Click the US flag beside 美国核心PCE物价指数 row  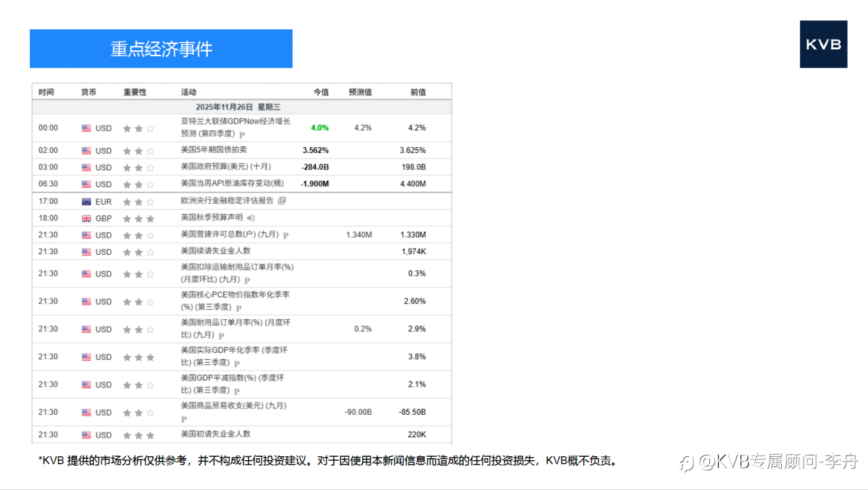(86, 302)
